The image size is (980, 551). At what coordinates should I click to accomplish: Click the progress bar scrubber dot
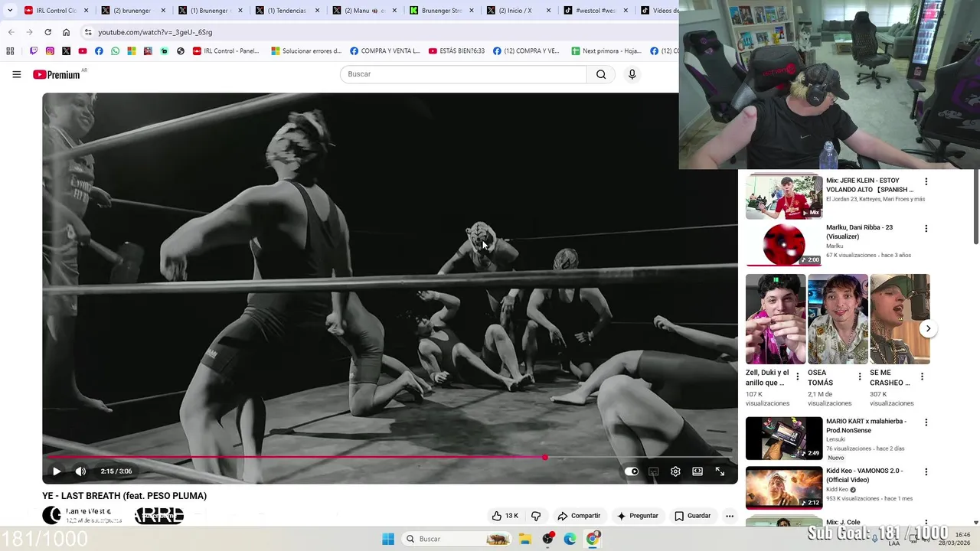click(544, 458)
